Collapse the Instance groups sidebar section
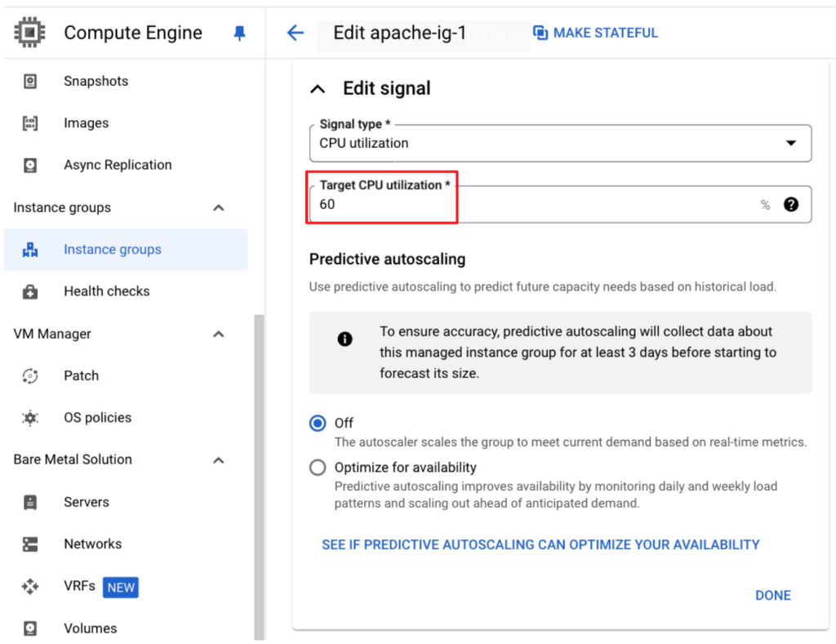This screenshot has width=836, height=644. [x=219, y=208]
